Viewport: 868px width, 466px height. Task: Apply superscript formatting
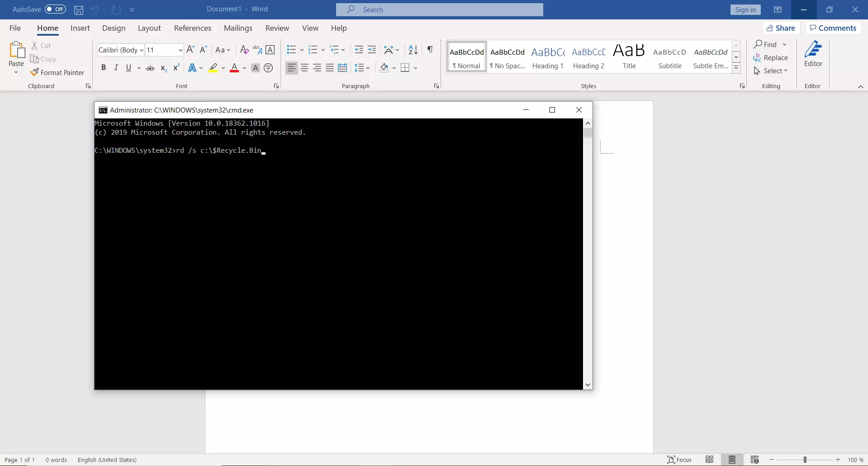176,68
